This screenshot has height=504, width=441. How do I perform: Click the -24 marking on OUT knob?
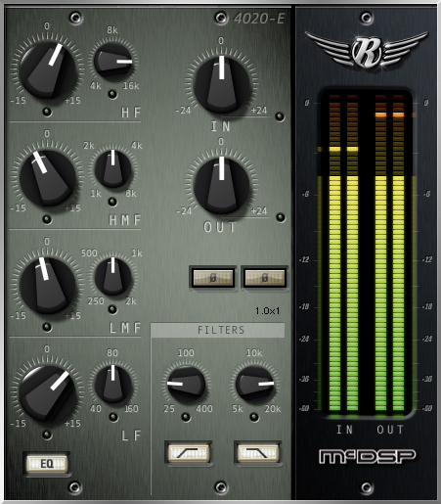184,211
